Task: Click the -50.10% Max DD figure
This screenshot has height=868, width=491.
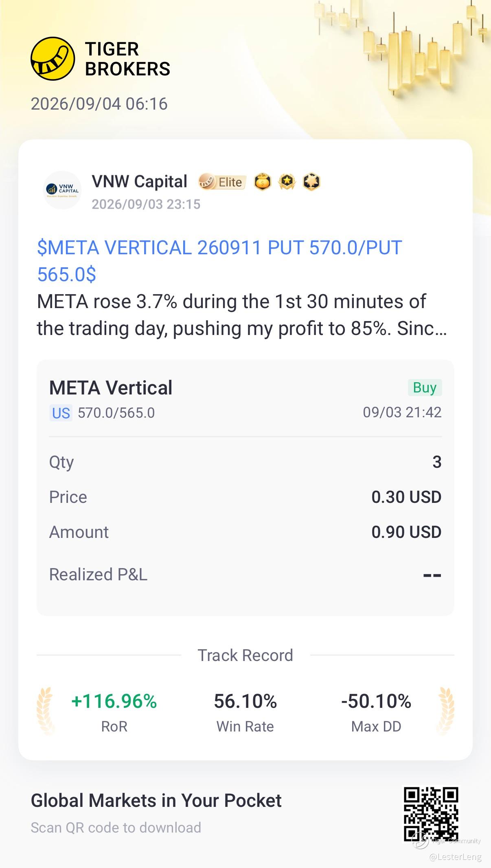Action: click(376, 701)
